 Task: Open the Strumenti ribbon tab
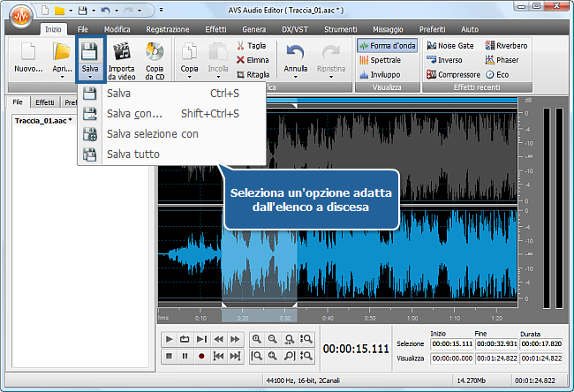(341, 29)
